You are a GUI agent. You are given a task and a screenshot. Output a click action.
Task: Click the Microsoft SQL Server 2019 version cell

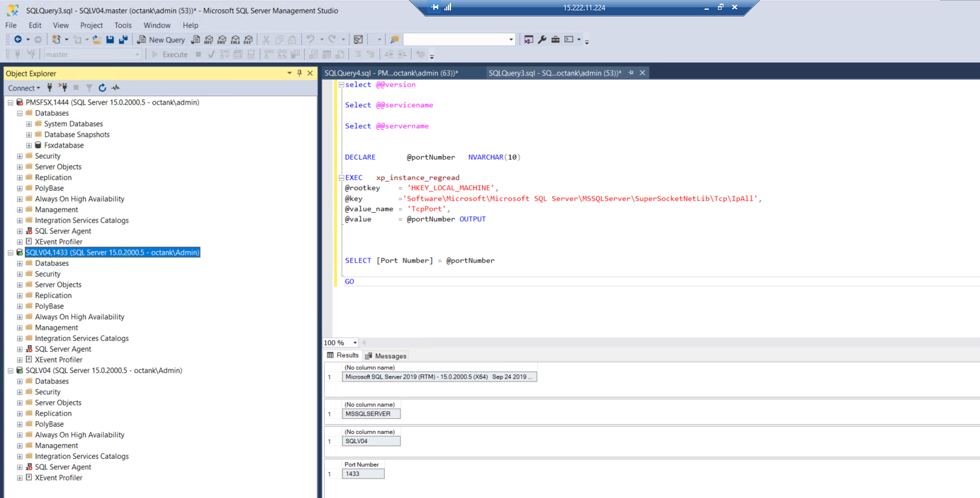pyautogui.click(x=439, y=377)
